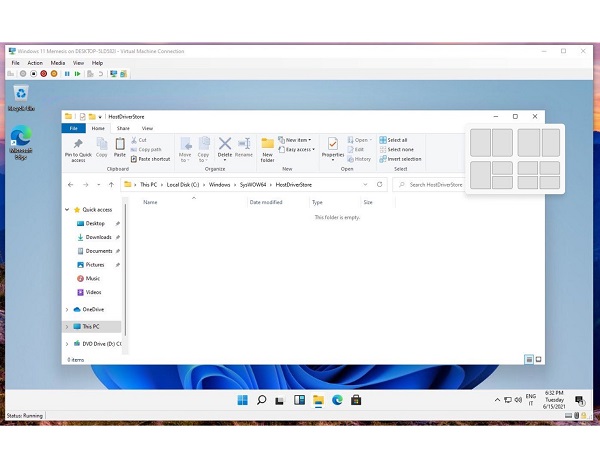Expand the address bar history dropdown

click(365, 184)
